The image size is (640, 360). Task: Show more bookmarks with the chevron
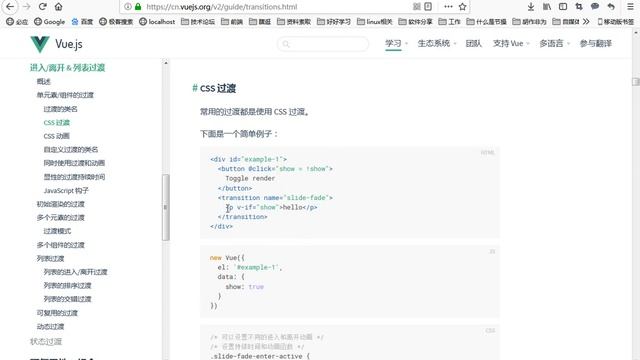click(x=586, y=22)
